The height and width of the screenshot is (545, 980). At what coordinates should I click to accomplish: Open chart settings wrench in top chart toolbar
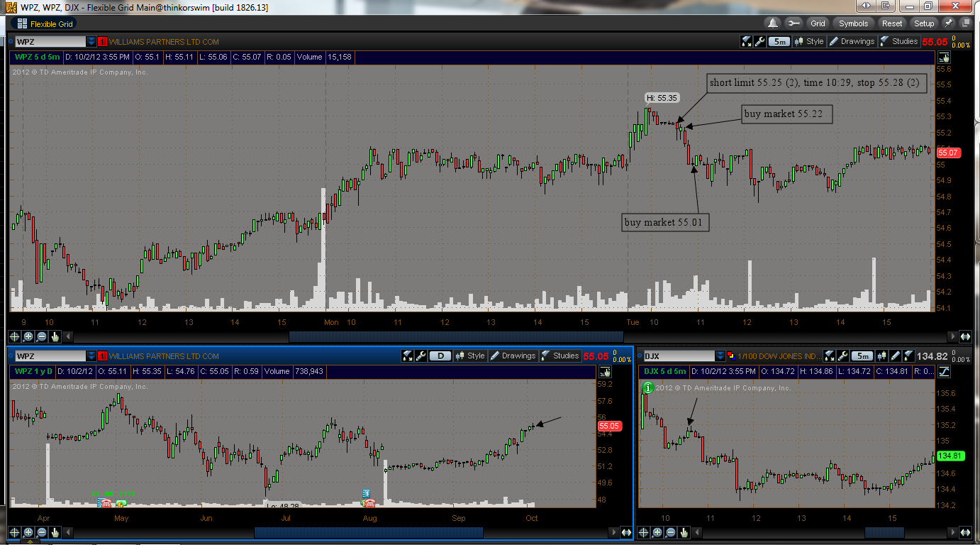coord(760,41)
